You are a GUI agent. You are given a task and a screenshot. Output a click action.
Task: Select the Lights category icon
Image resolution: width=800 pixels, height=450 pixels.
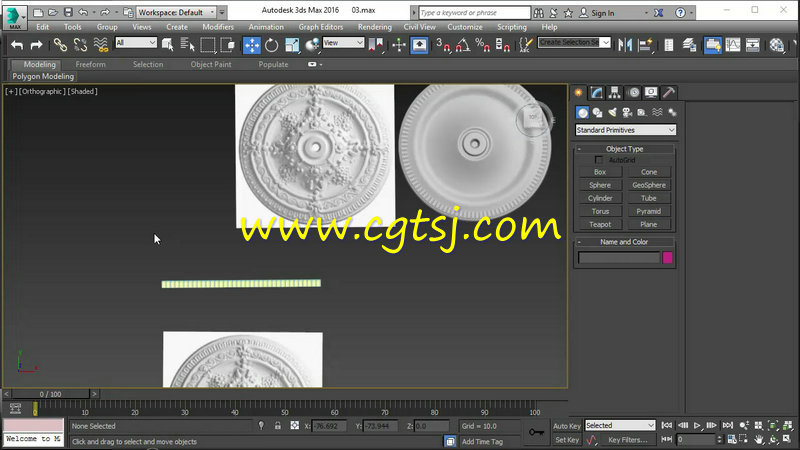612,112
